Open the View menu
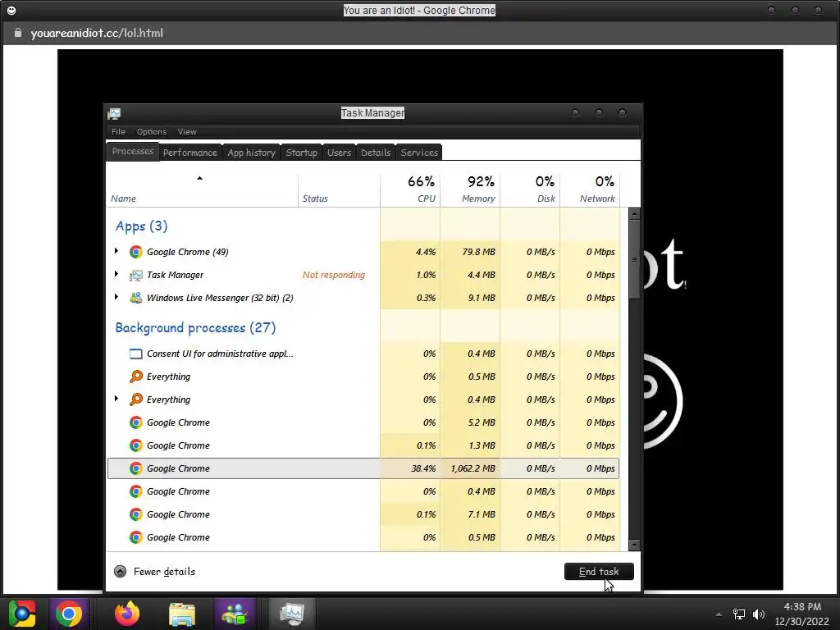 pyautogui.click(x=187, y=132)
